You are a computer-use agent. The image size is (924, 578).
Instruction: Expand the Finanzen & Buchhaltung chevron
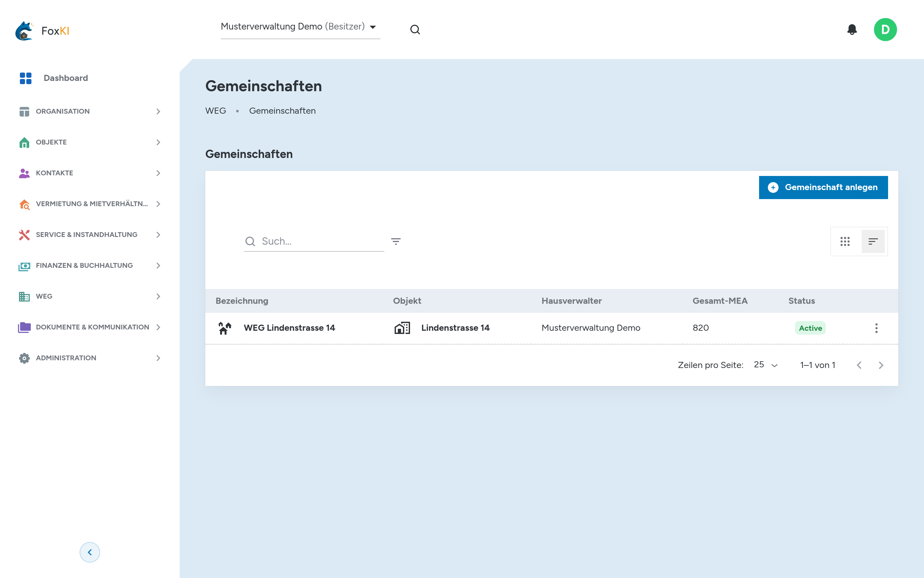158,266
